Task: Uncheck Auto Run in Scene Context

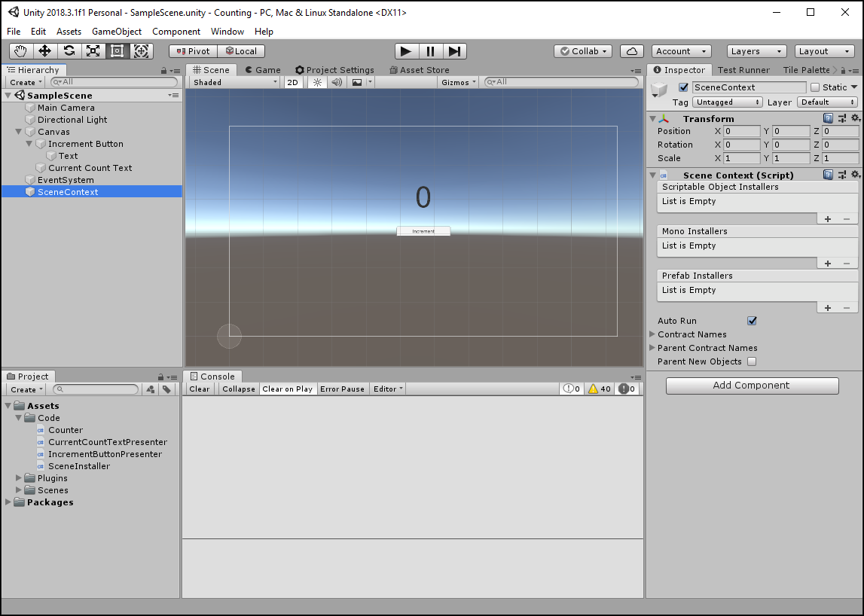Action: pyautogui.click(x=752, y=320)
